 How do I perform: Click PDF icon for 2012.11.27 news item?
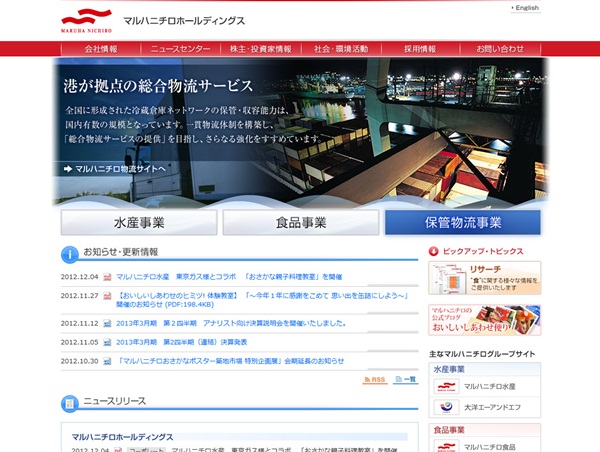click(107, 296)
